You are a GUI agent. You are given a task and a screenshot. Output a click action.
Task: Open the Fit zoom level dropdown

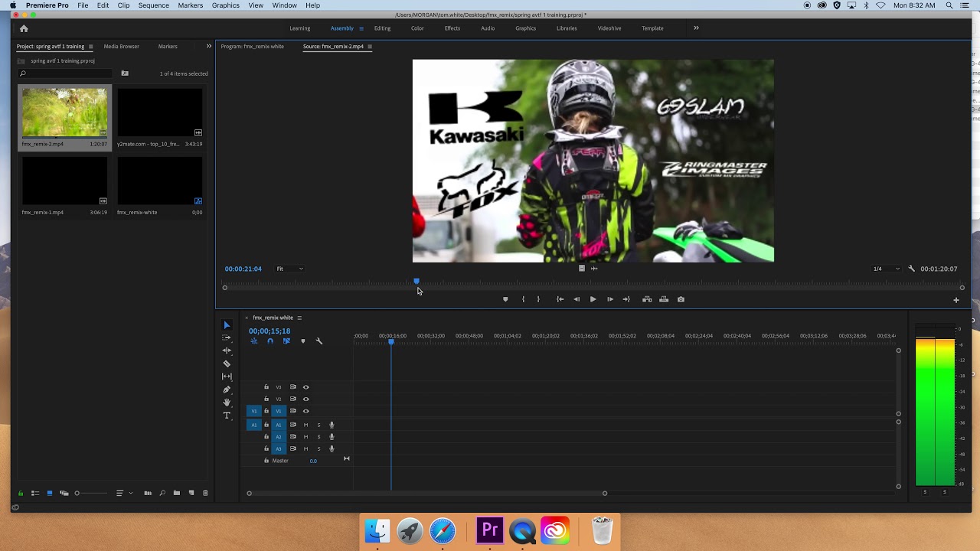click(x=289, y=269)
